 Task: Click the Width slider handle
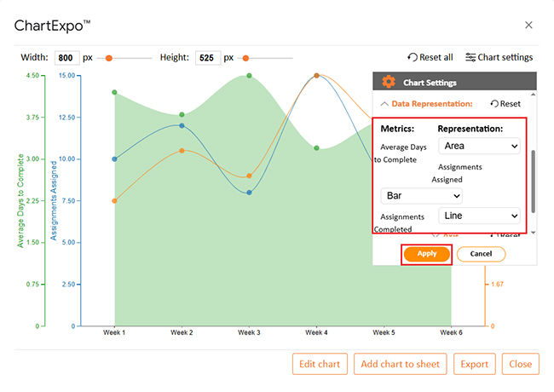pyautogui.click(x=109, y=58)
